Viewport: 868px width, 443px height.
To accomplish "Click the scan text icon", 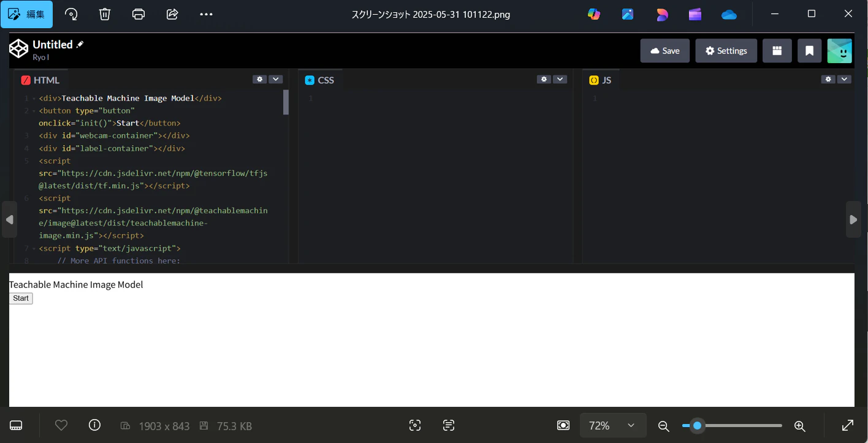I will pyautogui.click(x=449, y=425).
